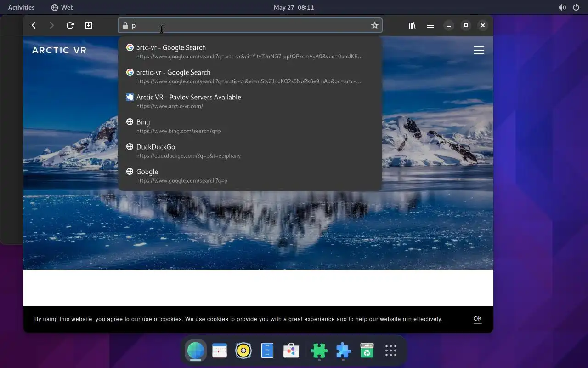Choose 'Arctic VR - Pavlov Servers Available' suggestion

coord(250,101)
